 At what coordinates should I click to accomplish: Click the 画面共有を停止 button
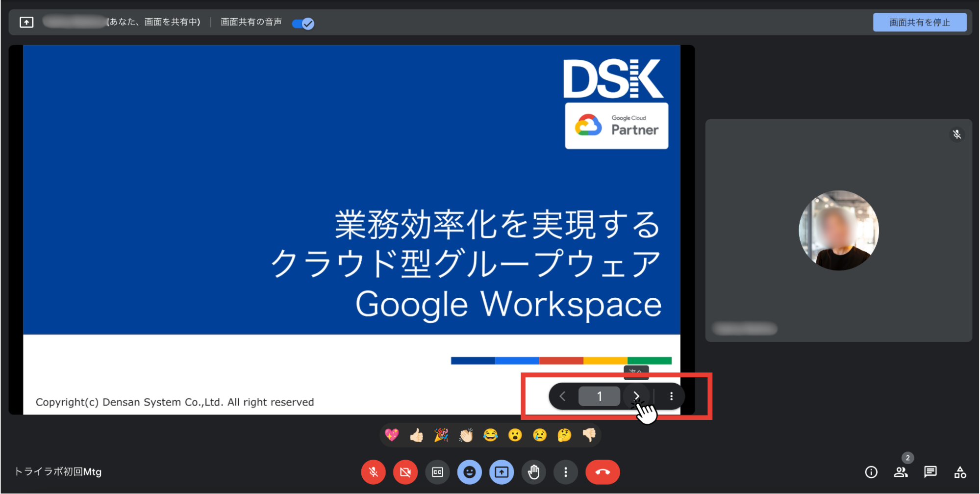919,23
